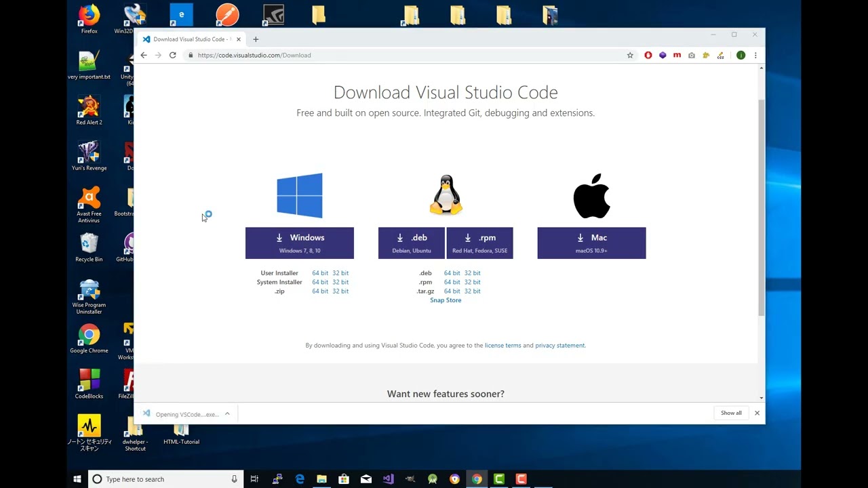This screenshot has height=488, width=868.
Task: Open Task View on the taskbar
Action: point(254,479)
